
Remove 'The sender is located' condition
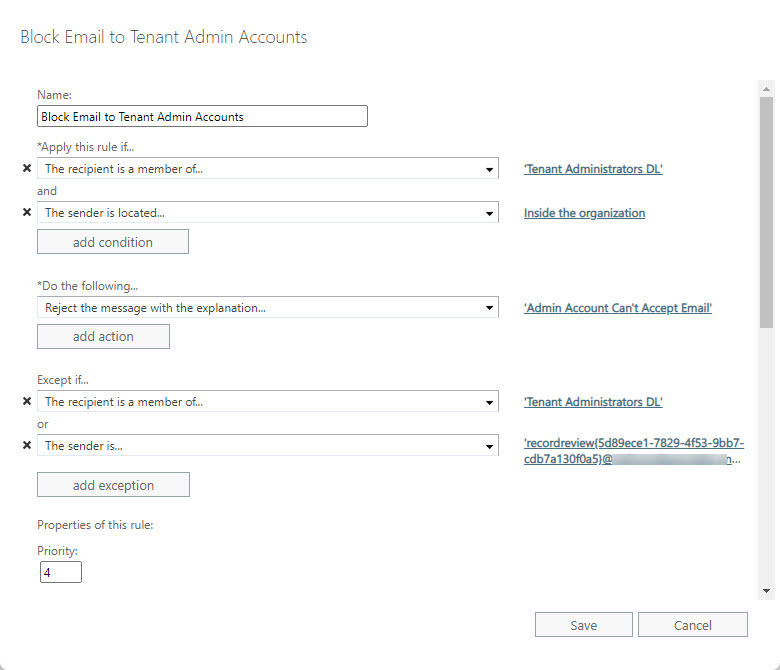point(27,212)
